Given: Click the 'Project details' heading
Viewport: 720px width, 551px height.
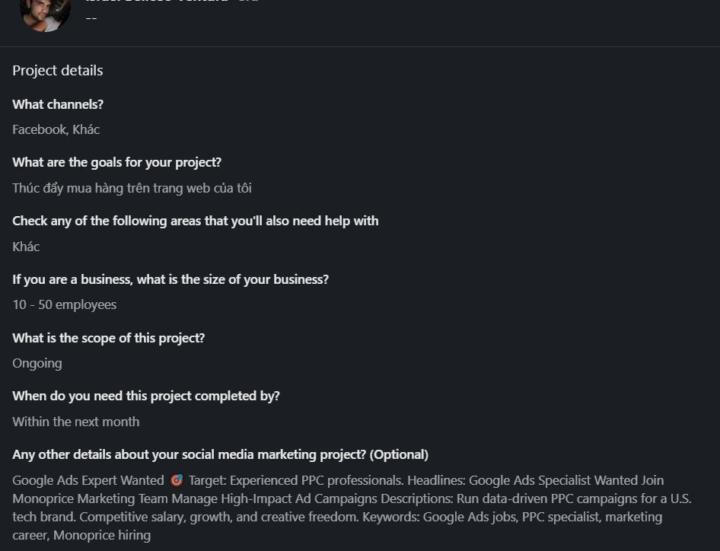Looking at the screenshot, I should (57, 71).
